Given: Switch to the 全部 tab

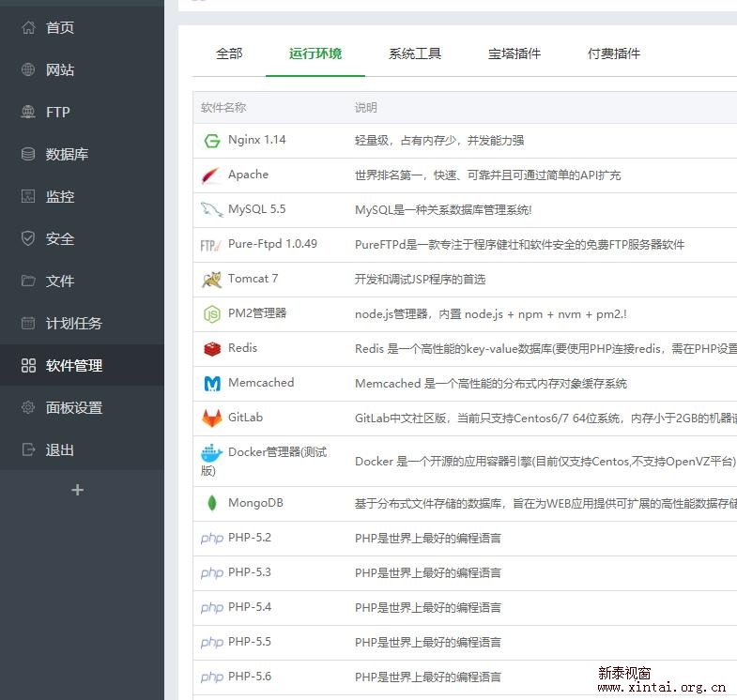Looking at the screenshot, I should point(229,53).
